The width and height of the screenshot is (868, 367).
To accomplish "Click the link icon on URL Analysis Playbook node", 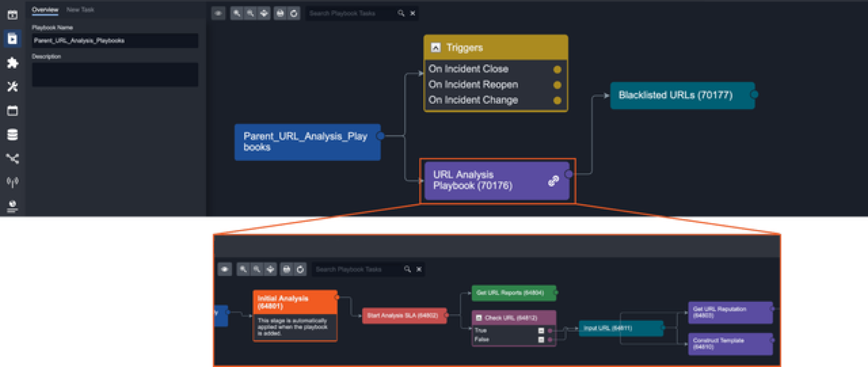I will [553, 181].
